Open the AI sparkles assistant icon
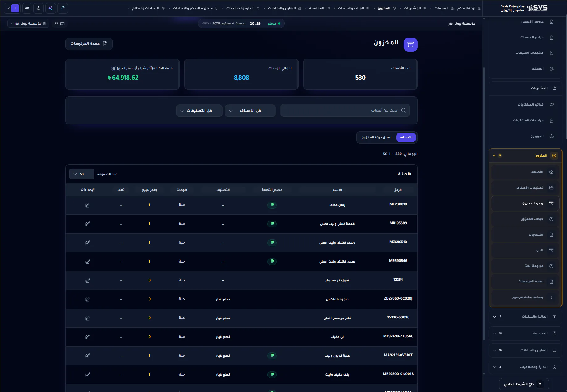Screen dimensions: 567x392 51,8
